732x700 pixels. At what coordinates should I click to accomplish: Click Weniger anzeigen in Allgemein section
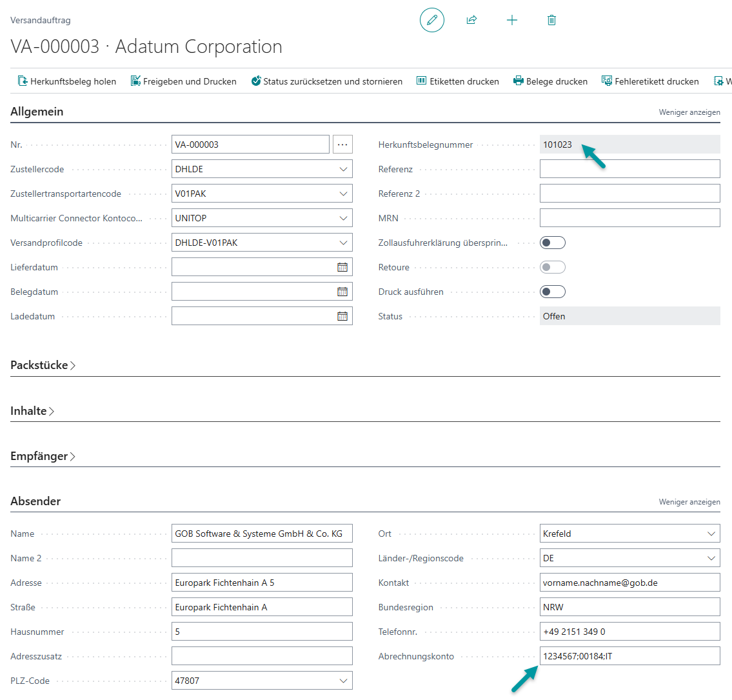tap(689, 112)
